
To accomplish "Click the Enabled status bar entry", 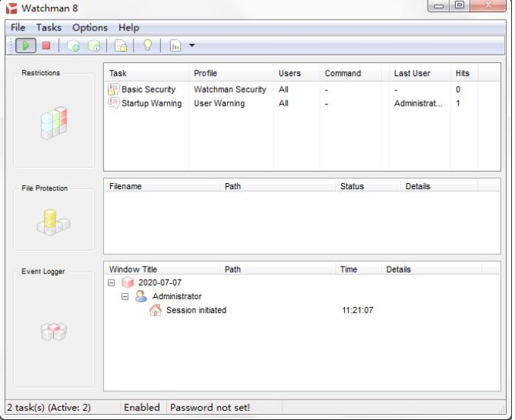I will click(x=141, y=407).
